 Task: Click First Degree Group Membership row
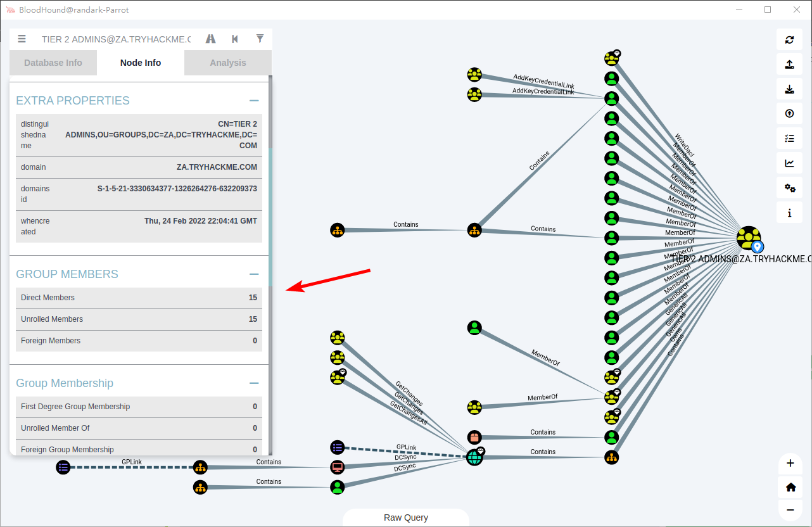pyautogui.click(x=139, y=407)
